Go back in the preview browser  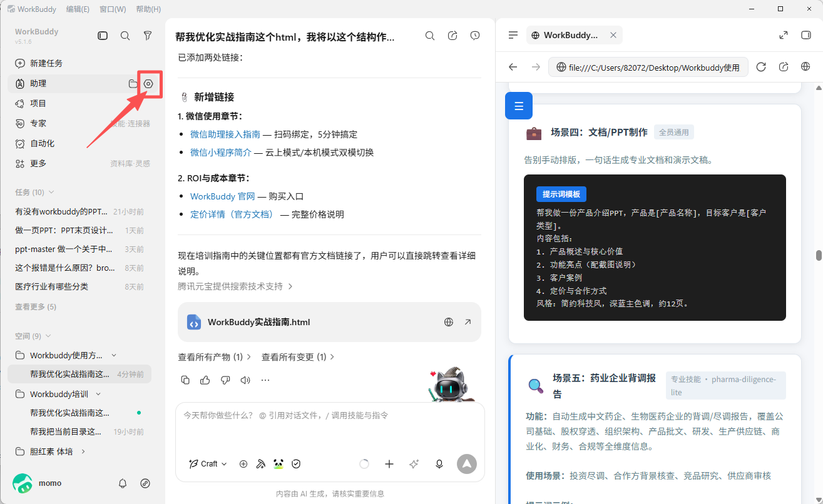(x=513, y=67)
